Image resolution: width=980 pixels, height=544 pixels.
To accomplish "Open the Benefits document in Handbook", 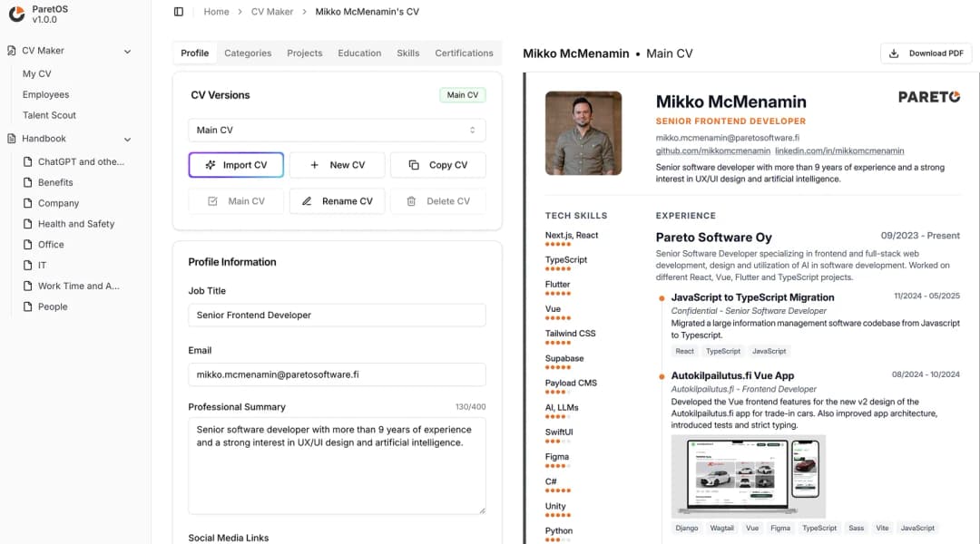I will click(x=55, y=182).
